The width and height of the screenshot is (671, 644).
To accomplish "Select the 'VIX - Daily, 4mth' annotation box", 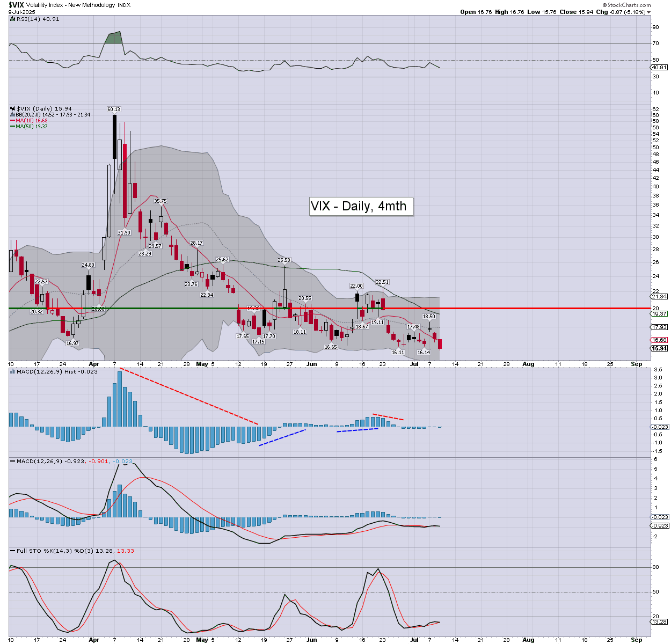I will (x=361, y=206).
